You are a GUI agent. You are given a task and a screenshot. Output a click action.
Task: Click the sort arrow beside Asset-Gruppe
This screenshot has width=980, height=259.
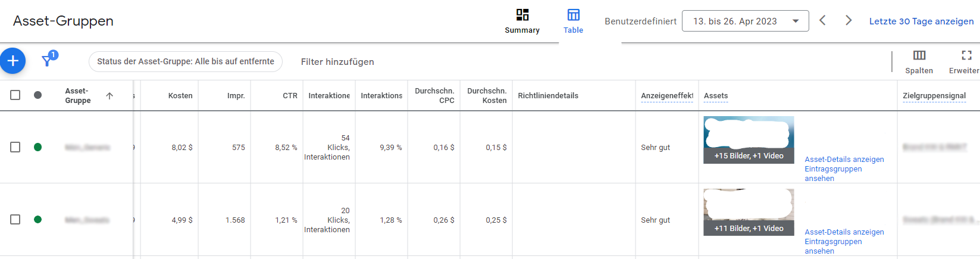[x=109, y=96]
